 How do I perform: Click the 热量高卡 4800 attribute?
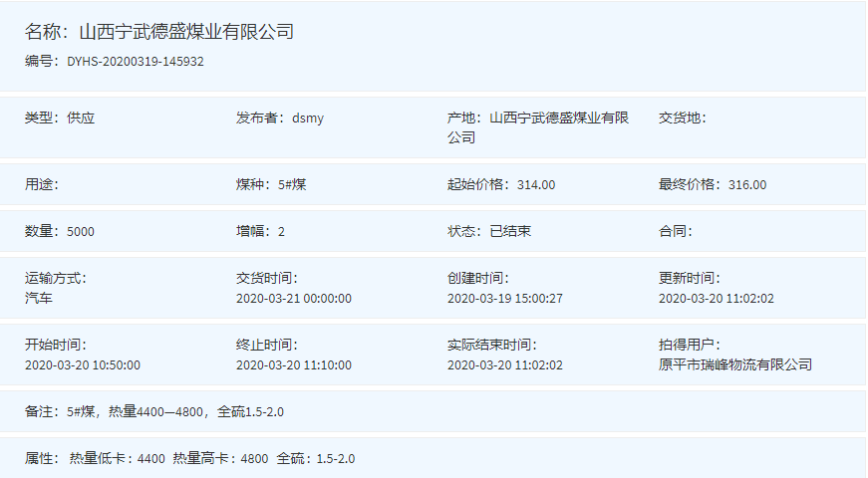(x=220, y=459)
